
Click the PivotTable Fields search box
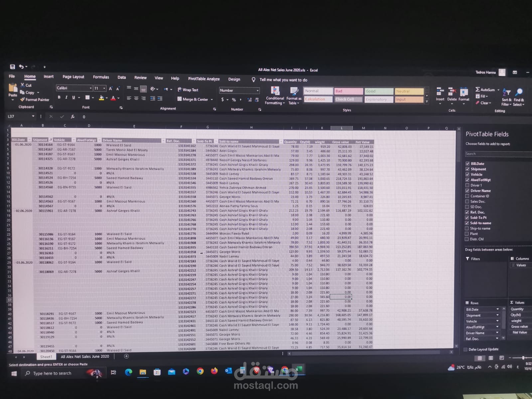coord(498,154)
